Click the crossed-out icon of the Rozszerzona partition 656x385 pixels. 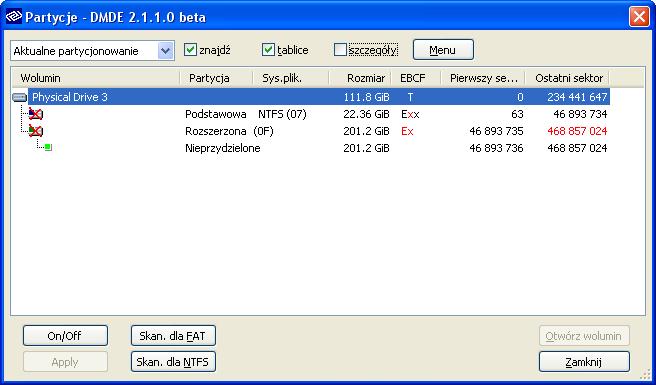36,131
